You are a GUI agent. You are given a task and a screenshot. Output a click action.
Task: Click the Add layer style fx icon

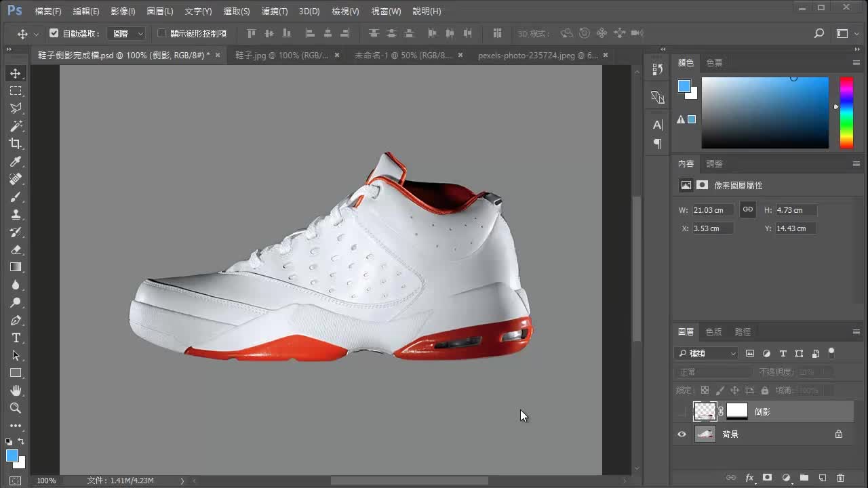pyautogui.click(x=749, y=478)
